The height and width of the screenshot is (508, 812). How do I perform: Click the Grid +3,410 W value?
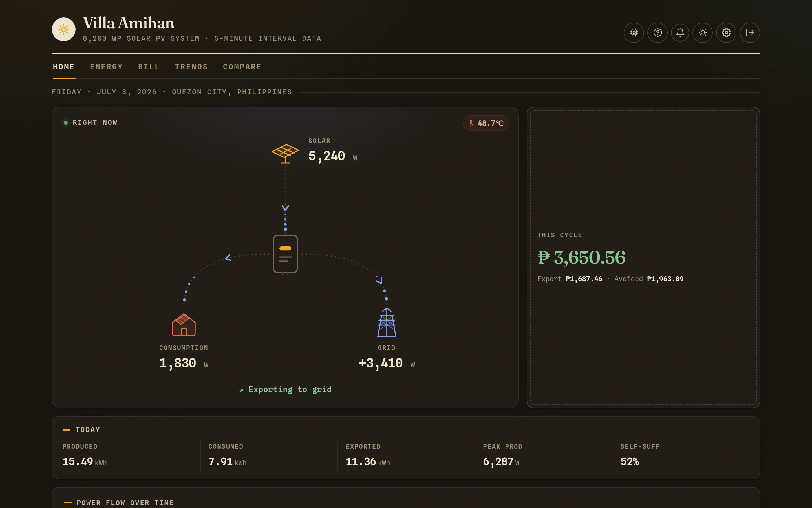(x=387, y=363)
